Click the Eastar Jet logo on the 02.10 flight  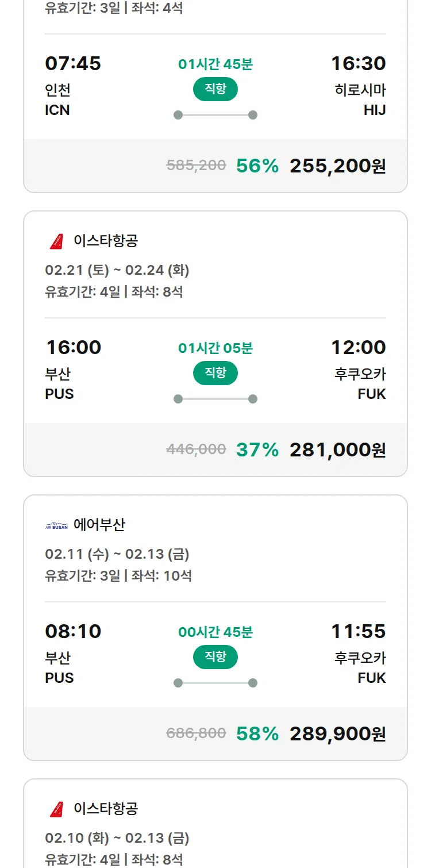56,809
